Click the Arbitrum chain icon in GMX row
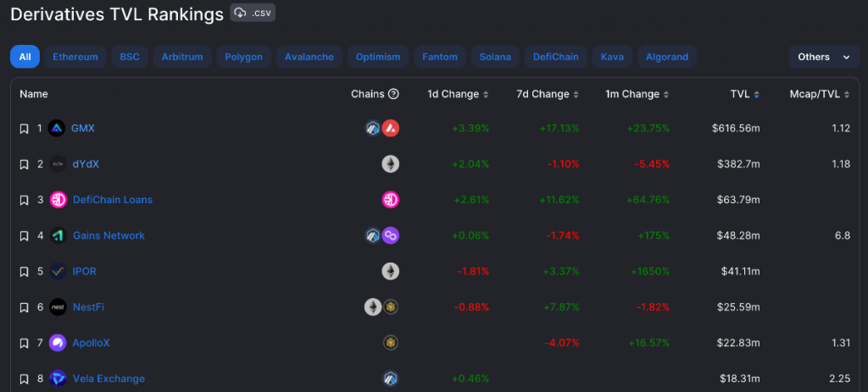This screenshot has width=868, height=392. pyautogui.click(x=373, y=129)
